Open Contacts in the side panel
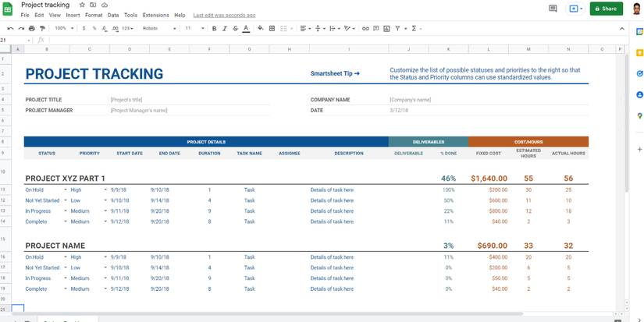 coord(639,95)
